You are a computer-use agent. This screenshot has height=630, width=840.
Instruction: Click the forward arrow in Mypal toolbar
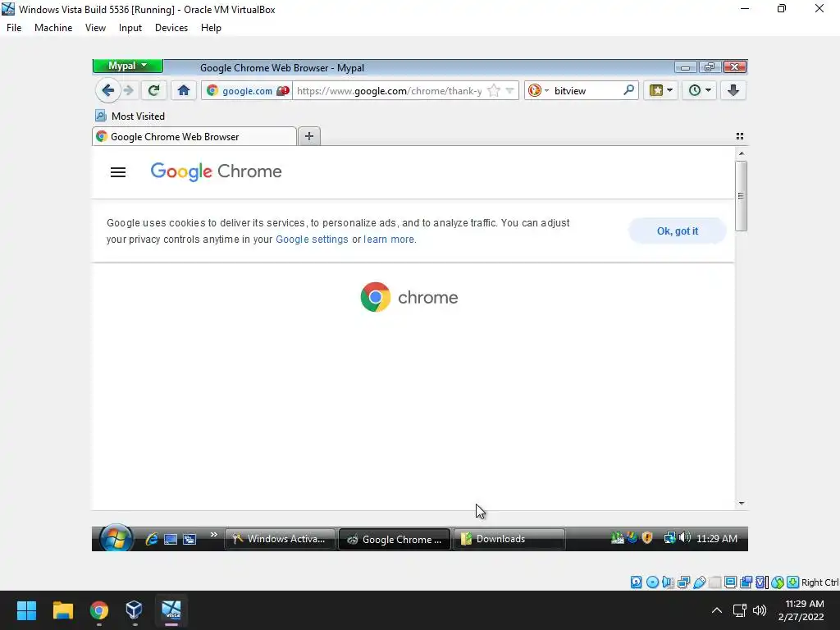pyautogui.click(x=129, y=90)
